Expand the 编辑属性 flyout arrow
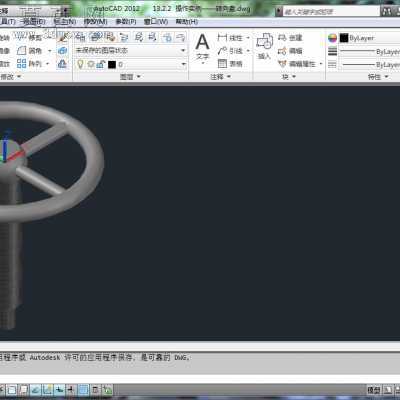The width and height of the screenshot is (400, 400). pyautogui.click(x=321, y=64)
